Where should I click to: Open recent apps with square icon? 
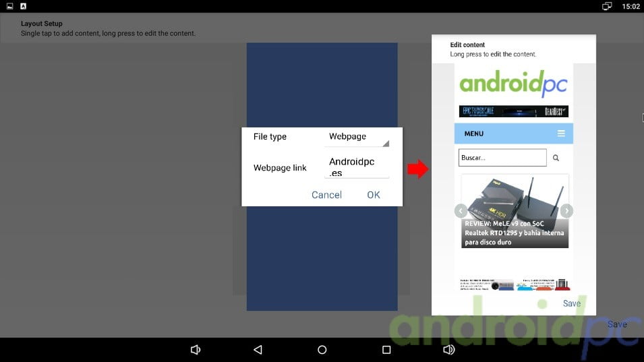(386, 350)
